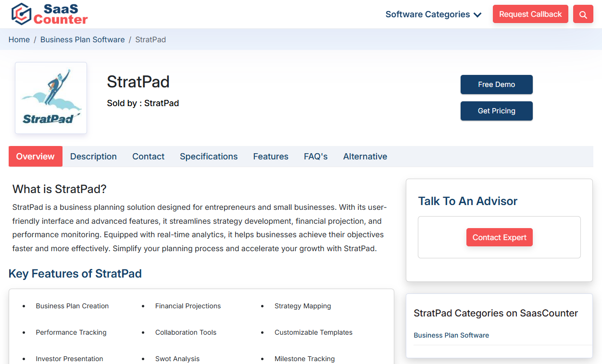
Task: Click the 'Investor Presentation' feature
Action: pos(69,359)
